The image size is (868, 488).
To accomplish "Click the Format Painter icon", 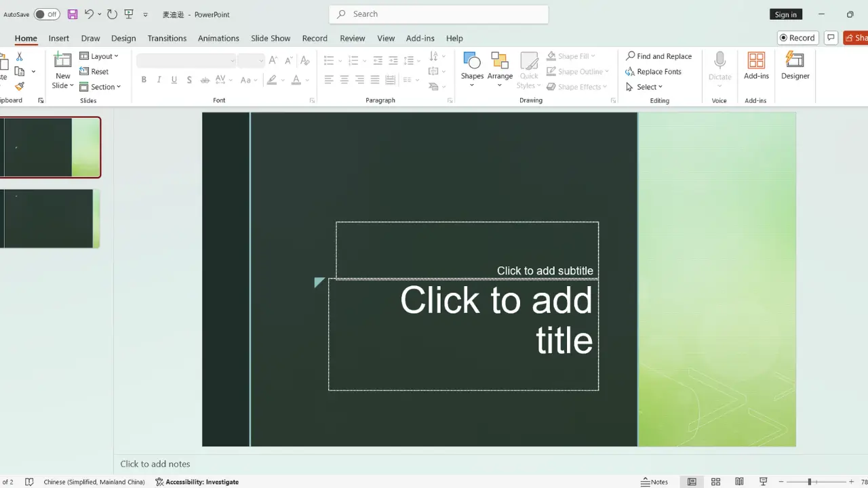I will [x=20, y=87].
